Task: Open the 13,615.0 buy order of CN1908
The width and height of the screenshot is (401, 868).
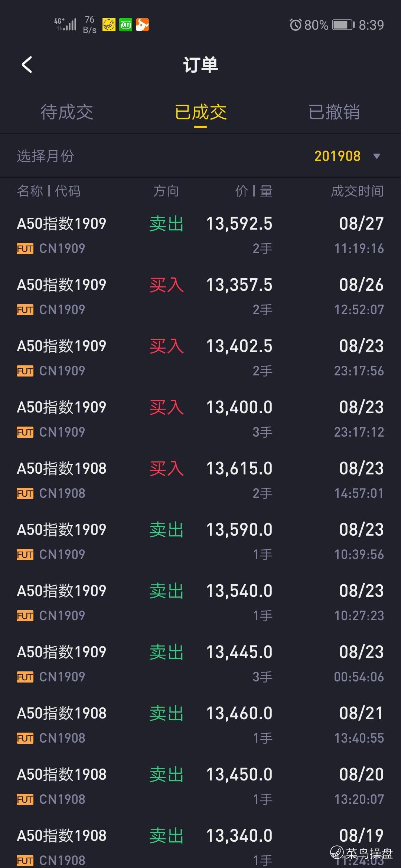Action: [x=200, y=480]
